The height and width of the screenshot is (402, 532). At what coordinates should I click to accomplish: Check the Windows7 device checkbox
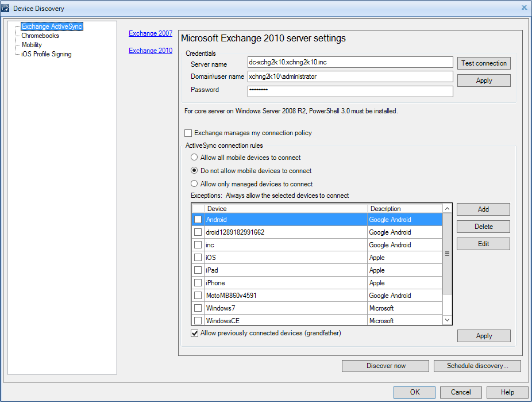[x=198, y=308]
